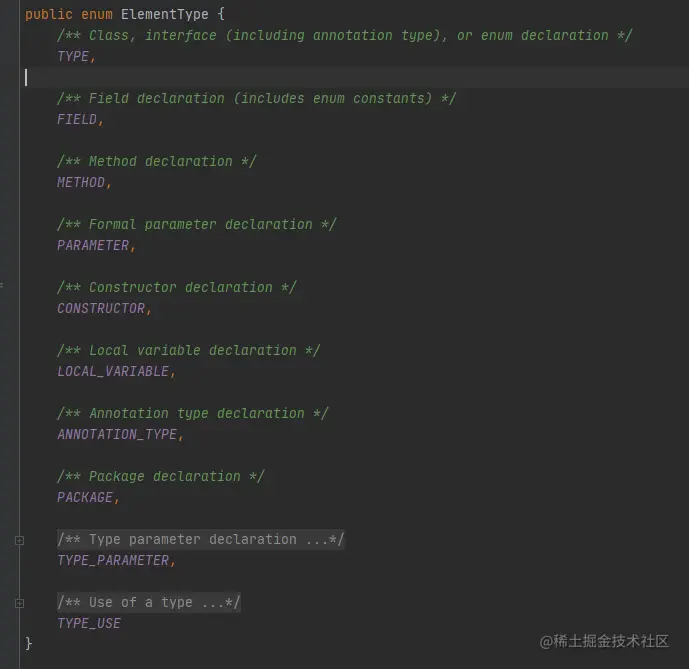This screenshot has width=689, height=669.
Task: Click the fold icon beside TYPE_PARAMETER comment
Action: (19, 541)
